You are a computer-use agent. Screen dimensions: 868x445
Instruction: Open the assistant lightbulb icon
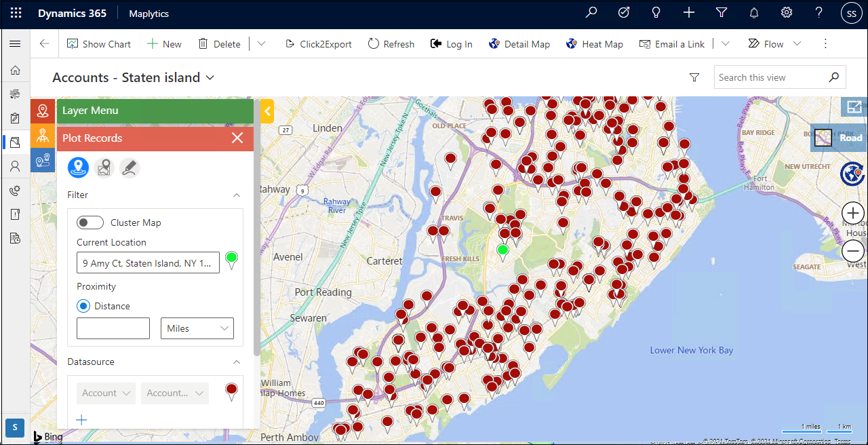pyautogui.click(x=656, y=13)
